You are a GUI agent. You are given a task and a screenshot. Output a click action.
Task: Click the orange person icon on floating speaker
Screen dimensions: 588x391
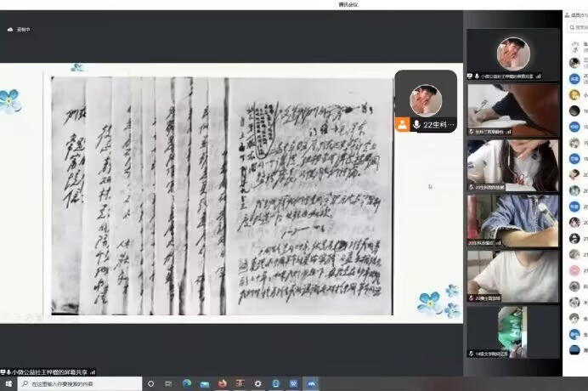[x=402, y=124]
